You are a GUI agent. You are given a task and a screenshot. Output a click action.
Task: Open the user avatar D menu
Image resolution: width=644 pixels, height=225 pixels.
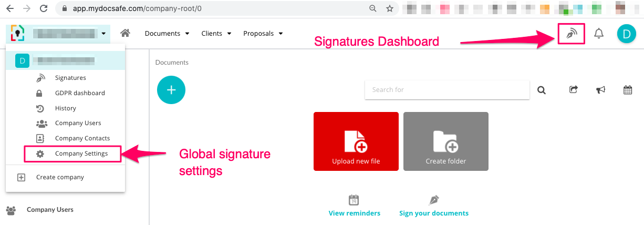[x=626, y=34]
